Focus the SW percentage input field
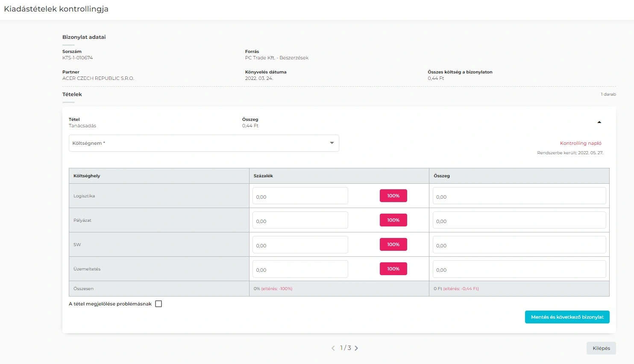The width and height of the screenshot is (634, 364). click(x=300, y=245)
